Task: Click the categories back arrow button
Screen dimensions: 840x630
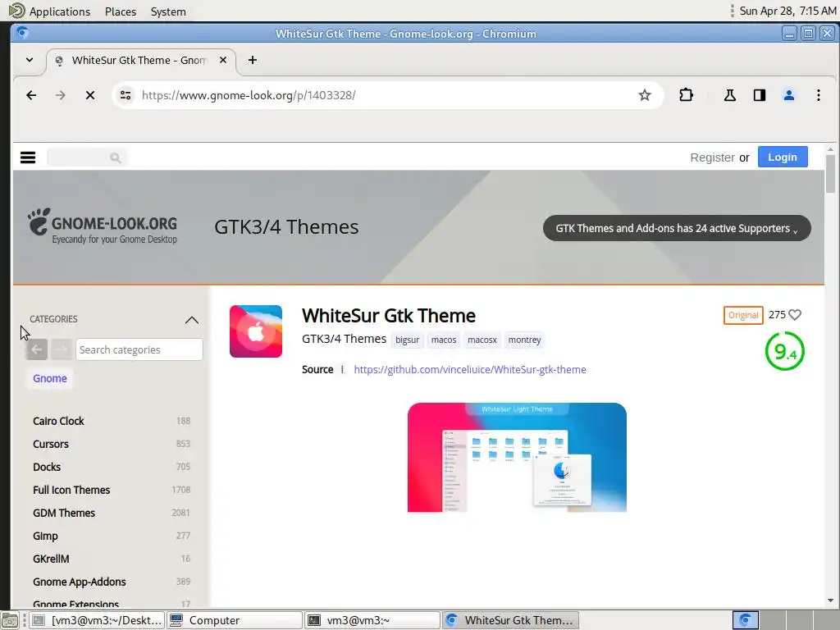Action: [x=36, y=349]
